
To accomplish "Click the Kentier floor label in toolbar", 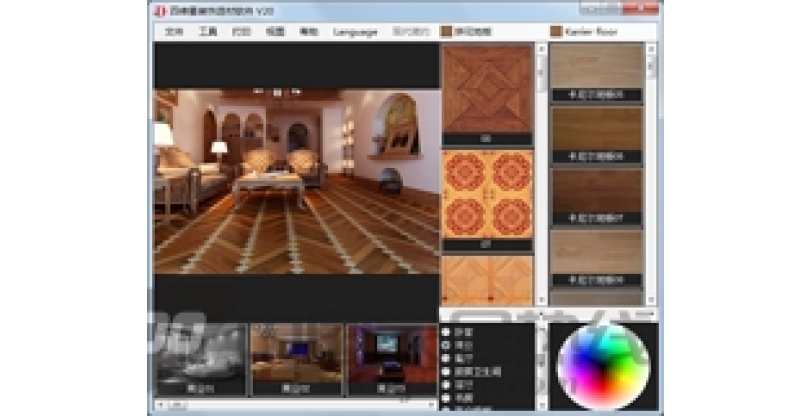I will tap(591, 32).
